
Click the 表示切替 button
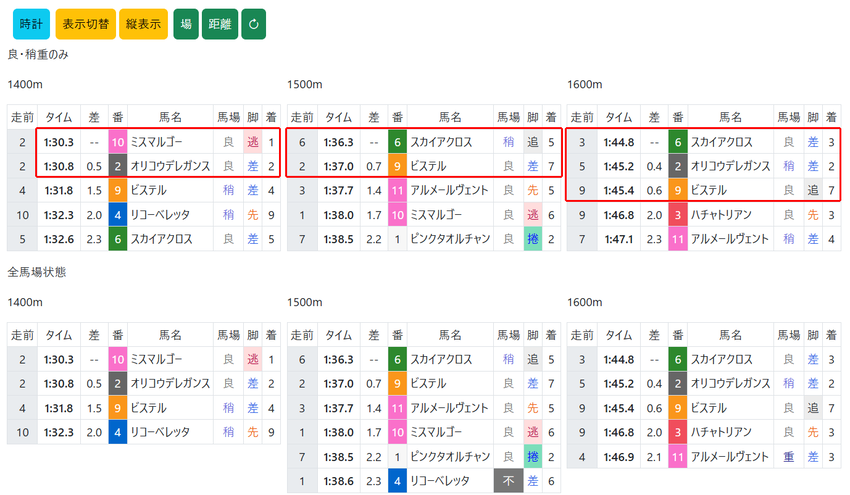click(x=86, y=24)
